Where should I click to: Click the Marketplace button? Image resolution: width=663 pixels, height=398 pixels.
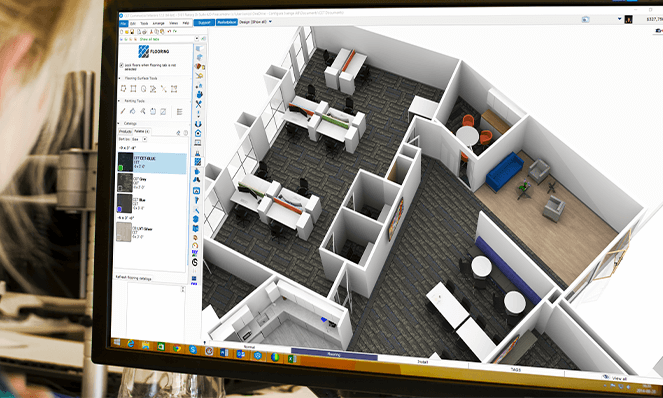(x=227, y=22)
